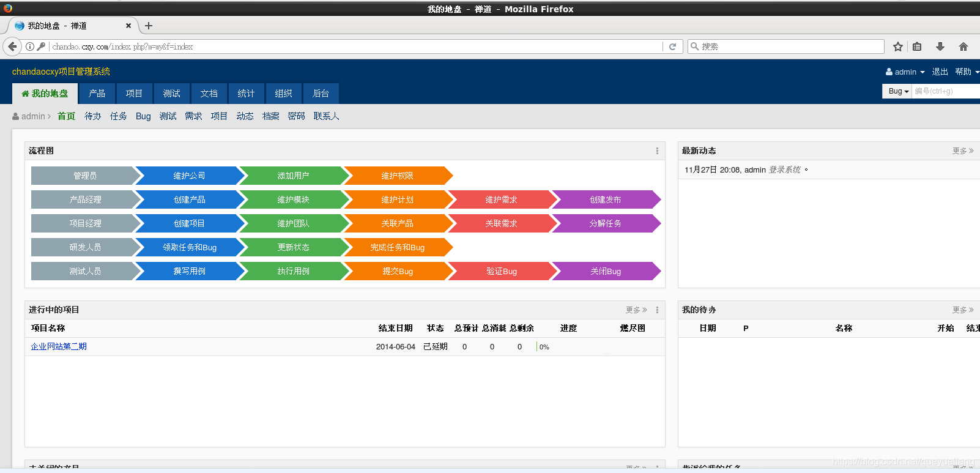Select 任务 in the sub menu

pos(118,116)
